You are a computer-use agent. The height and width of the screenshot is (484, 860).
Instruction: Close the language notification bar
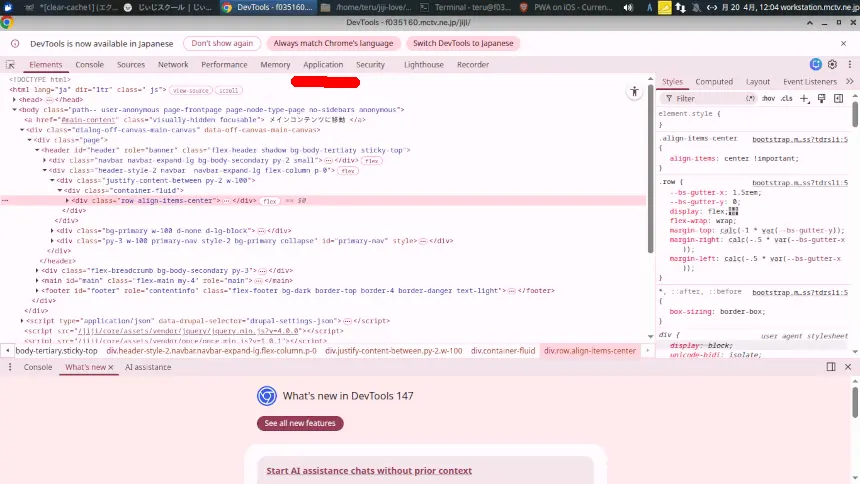844,43
